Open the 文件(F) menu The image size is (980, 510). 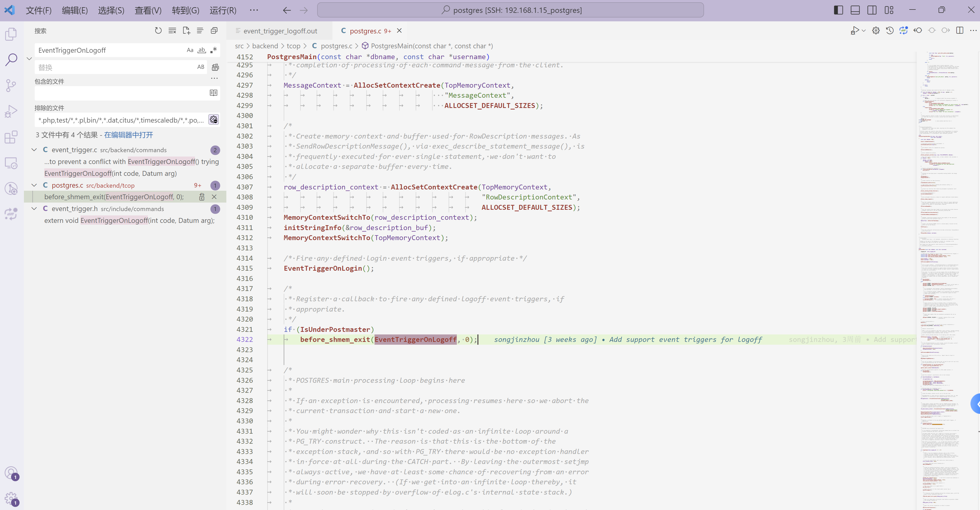[38, 10]
